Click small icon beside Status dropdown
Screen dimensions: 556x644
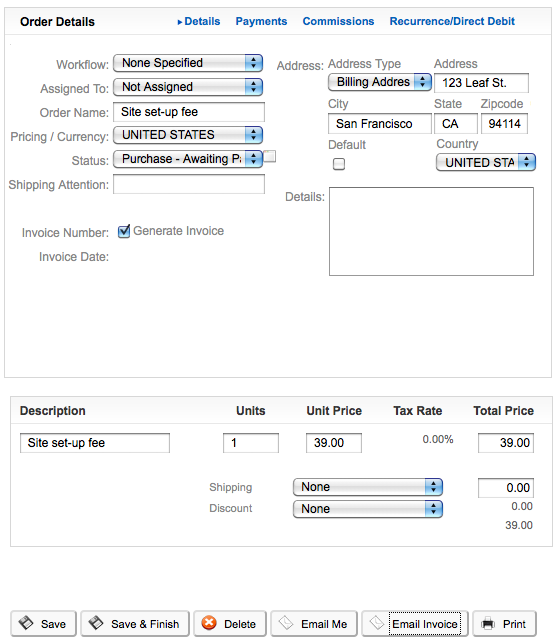269,156
